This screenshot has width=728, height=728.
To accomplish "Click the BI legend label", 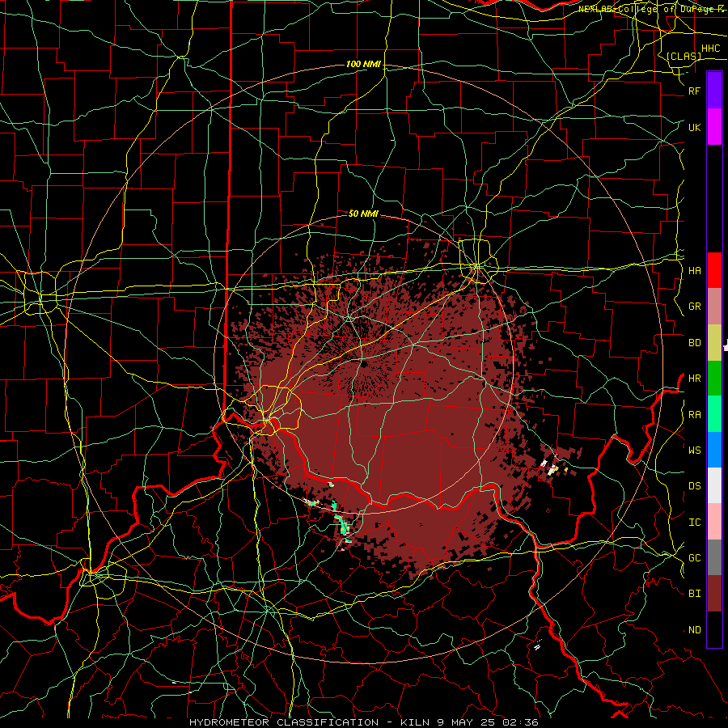I will click(x=695, y=594).
